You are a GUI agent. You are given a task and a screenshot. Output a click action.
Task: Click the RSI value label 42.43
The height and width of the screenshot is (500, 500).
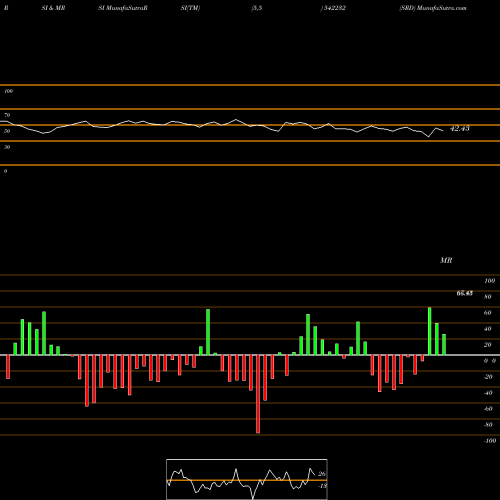pyautogui.click(x=460, y=128)
